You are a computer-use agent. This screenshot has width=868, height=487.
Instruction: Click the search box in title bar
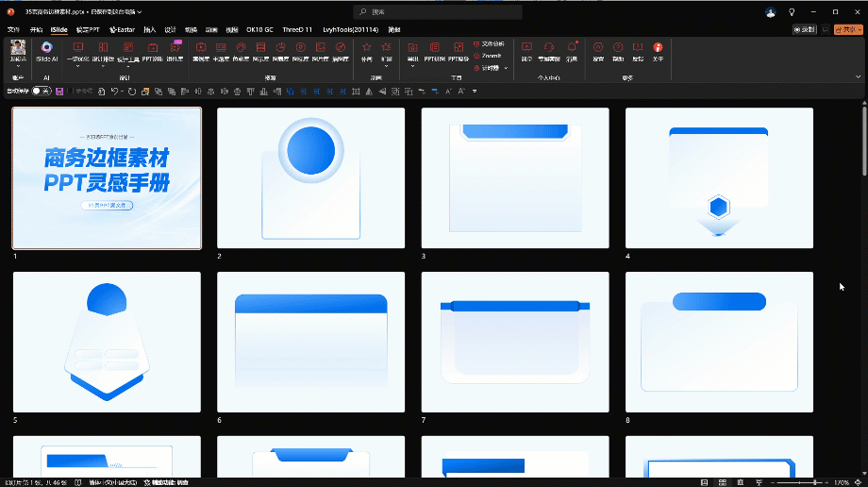coord(438,11)
